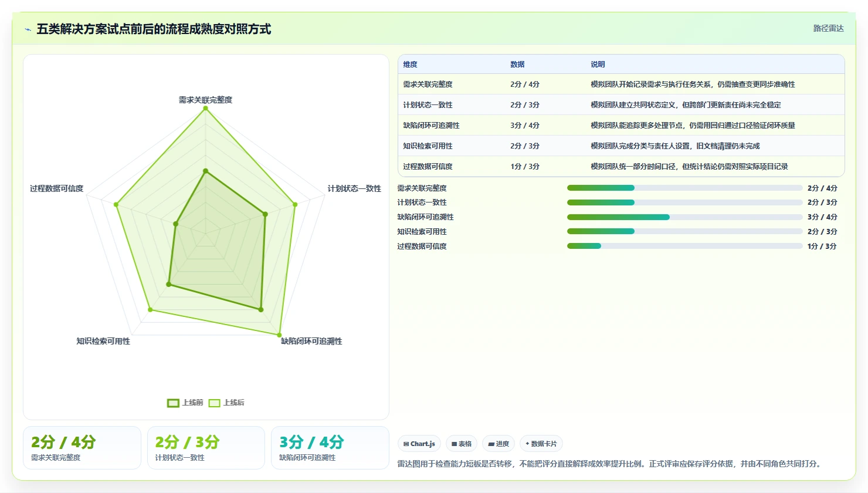Click the 表格 tag chip
This screenshot has width=868, height=493.
[462, 444]
